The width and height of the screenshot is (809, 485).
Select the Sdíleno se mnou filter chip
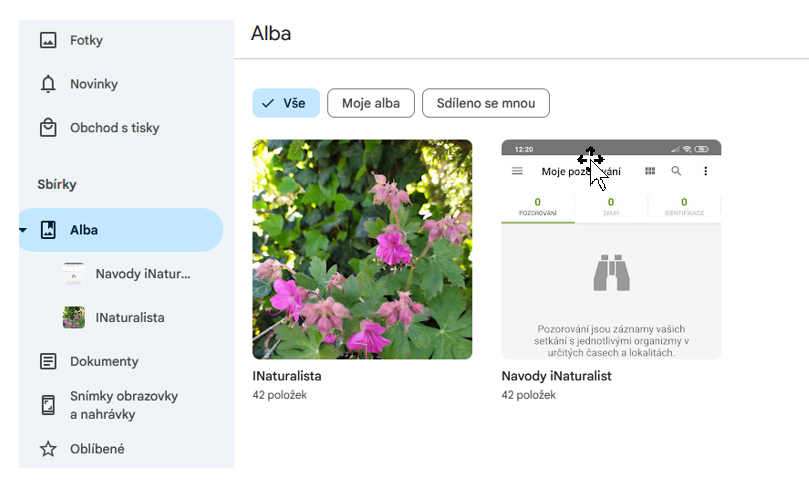point(485,103)
